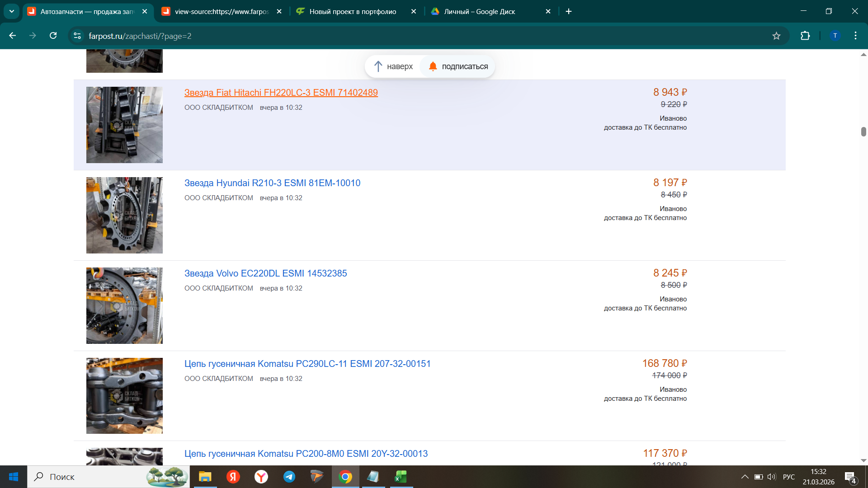868x488 pixels.
Task: Click the scrollbar down arrow
Action: 863,460
